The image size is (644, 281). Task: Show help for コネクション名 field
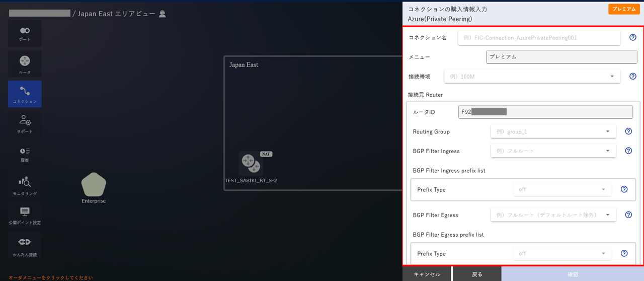(633, 37)
